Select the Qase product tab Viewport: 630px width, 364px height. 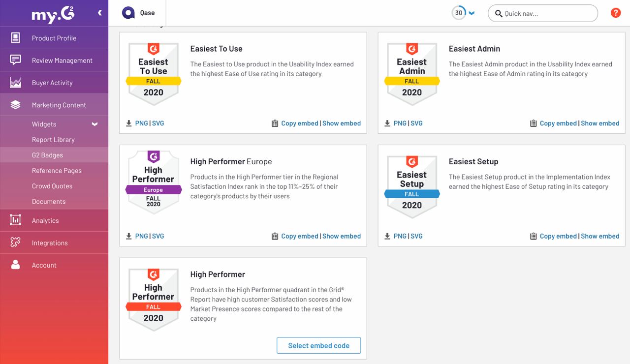[137, 13]
